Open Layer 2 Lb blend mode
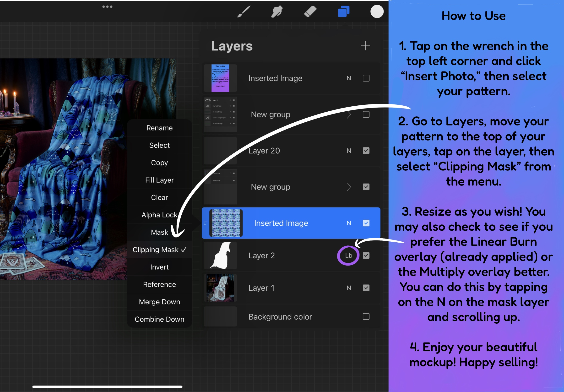The image size is (564, 392). pyautogui.click(x=348, y=256)
